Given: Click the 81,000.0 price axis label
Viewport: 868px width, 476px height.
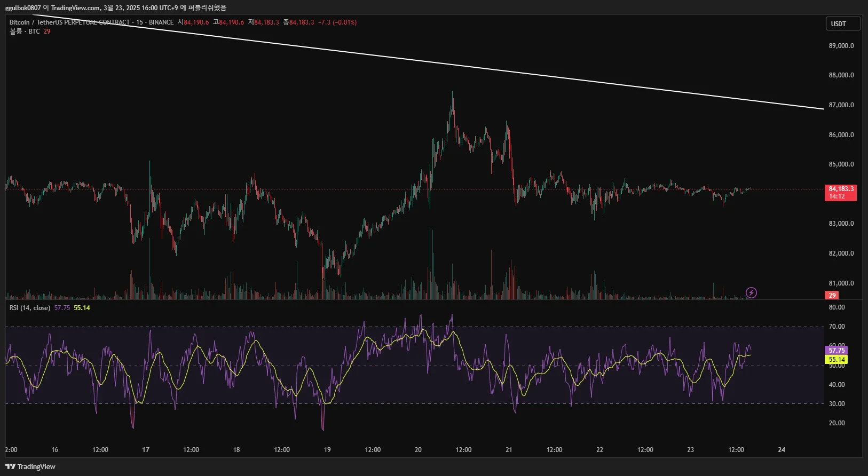Looking at the screenshot, I should 841,283.
